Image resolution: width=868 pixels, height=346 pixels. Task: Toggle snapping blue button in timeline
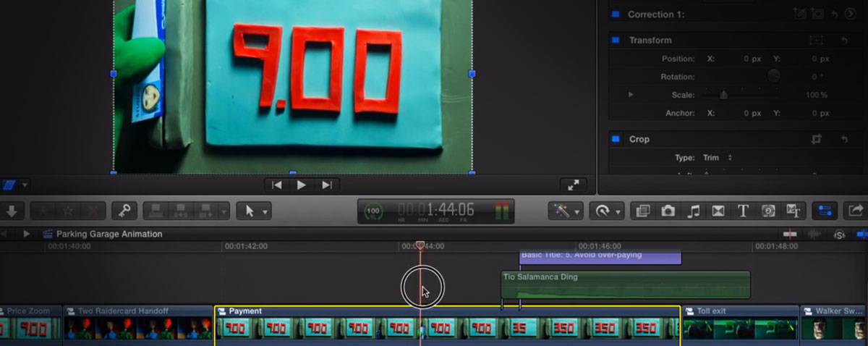click(x=861, y=234)
